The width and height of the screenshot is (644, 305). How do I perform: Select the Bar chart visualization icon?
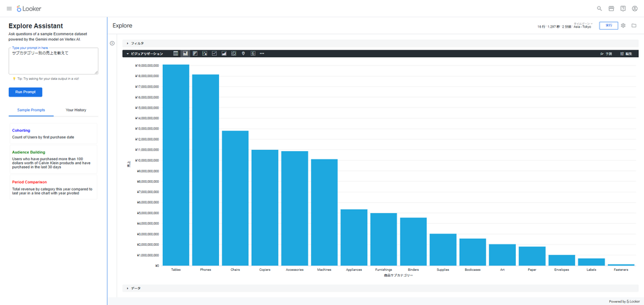(195, 54)
